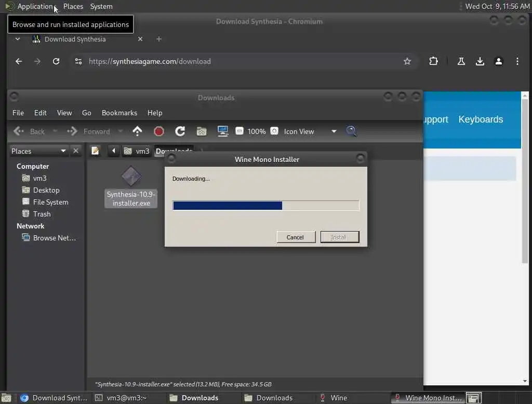Zoom in the file manager view

(x=274, y=131)
